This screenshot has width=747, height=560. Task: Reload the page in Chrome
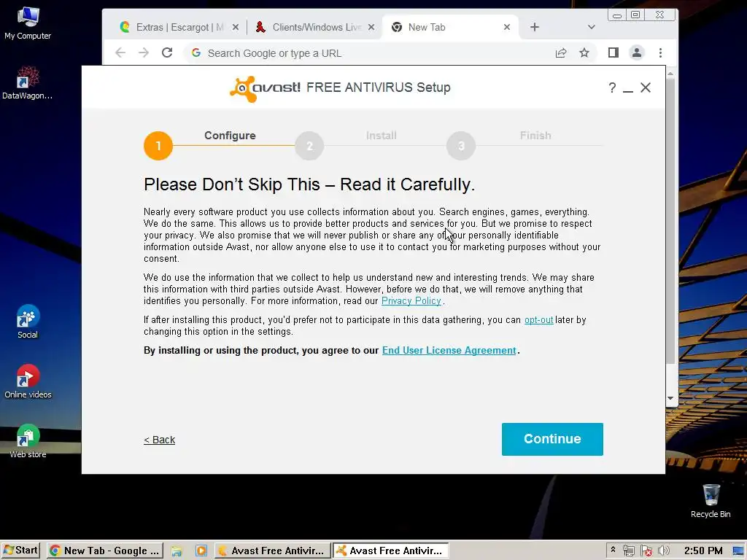pos(167,52)
